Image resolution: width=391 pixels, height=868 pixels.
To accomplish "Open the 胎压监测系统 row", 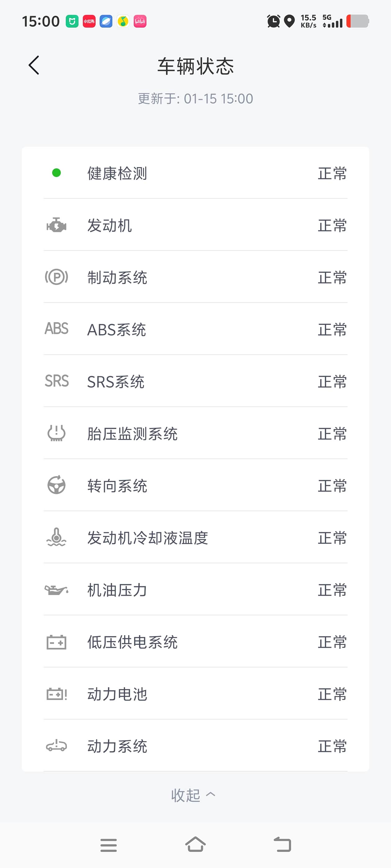I will [x=195, y=433].
